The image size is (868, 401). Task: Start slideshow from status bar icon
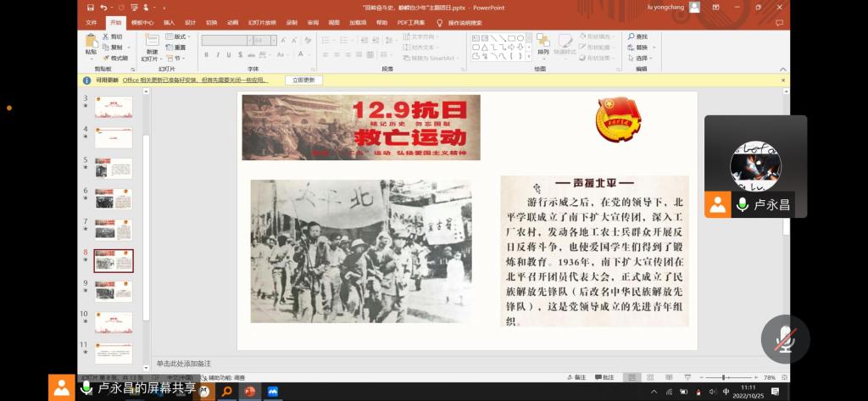click(x=687, y=377)
